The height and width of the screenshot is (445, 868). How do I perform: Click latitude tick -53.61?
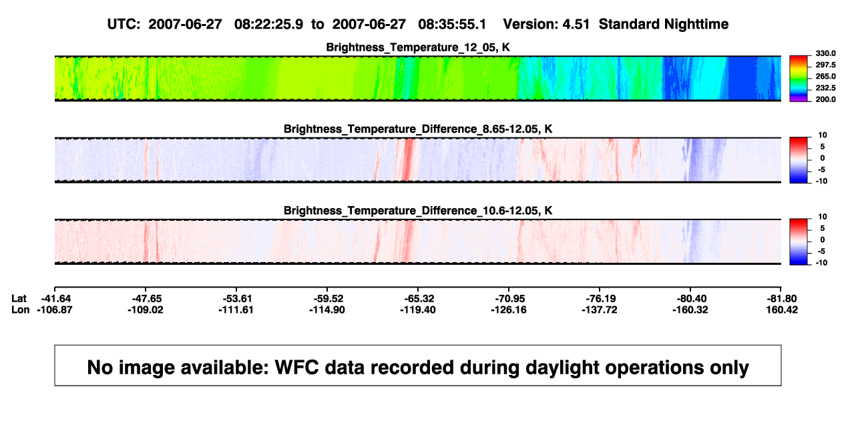click(x=237, y=298)
